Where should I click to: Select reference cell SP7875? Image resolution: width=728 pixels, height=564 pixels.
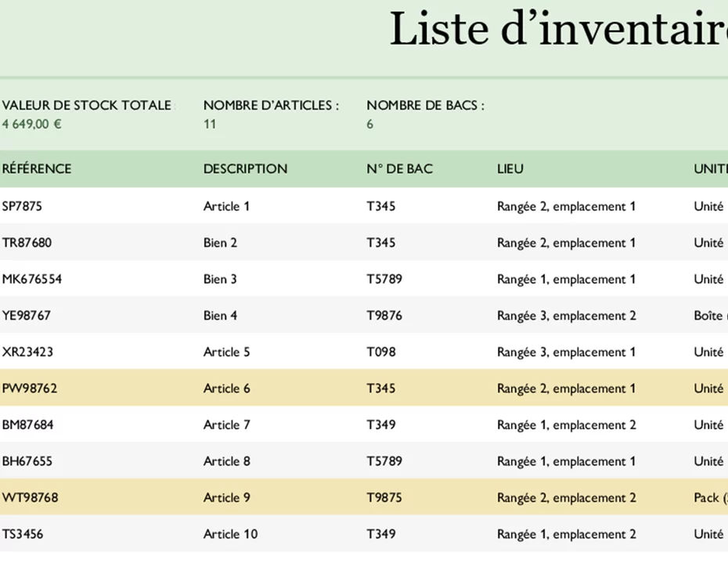(22, 207)
